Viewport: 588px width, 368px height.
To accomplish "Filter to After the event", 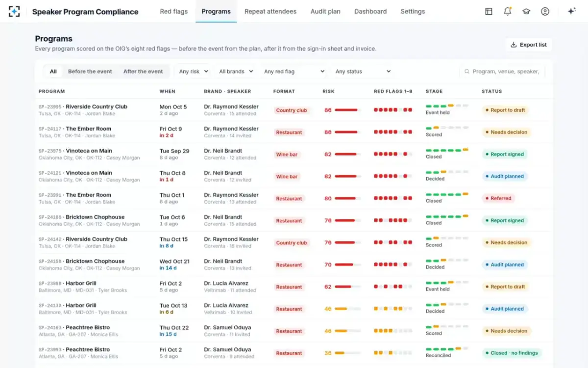I will 143,72.
